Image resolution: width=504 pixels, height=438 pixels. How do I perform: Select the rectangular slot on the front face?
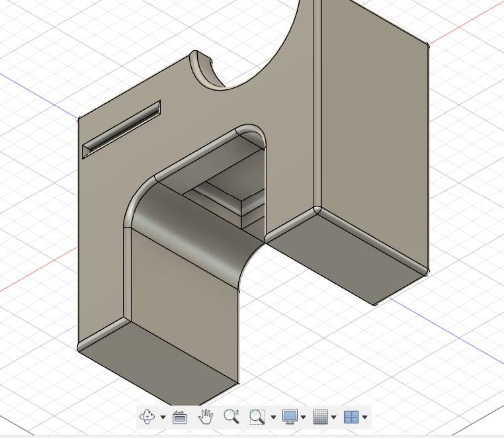[x=122, y=129]
